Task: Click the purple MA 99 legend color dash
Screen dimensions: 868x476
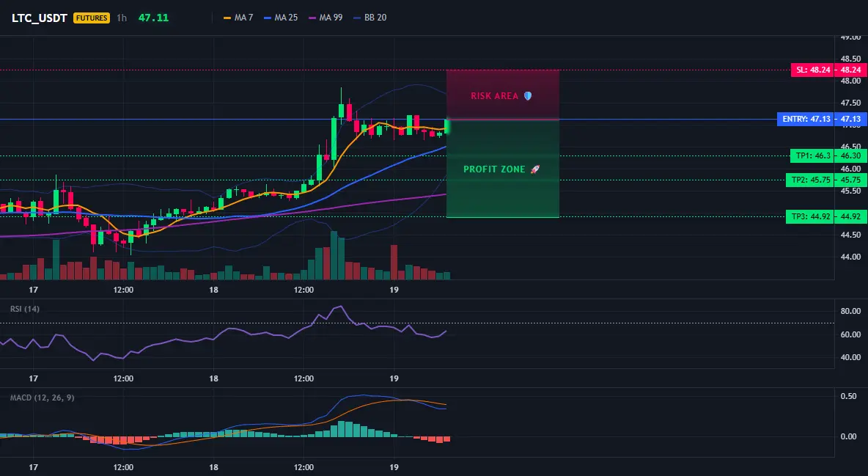Action: pyautogui.click(x=313, y=18)
